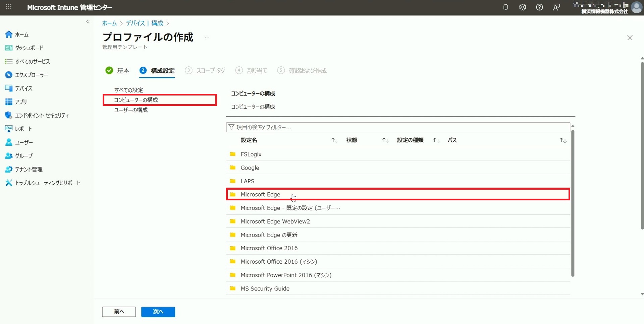644x324 pixels.
Task: Open the portal app launcher grid
Action: click(9, 7)
